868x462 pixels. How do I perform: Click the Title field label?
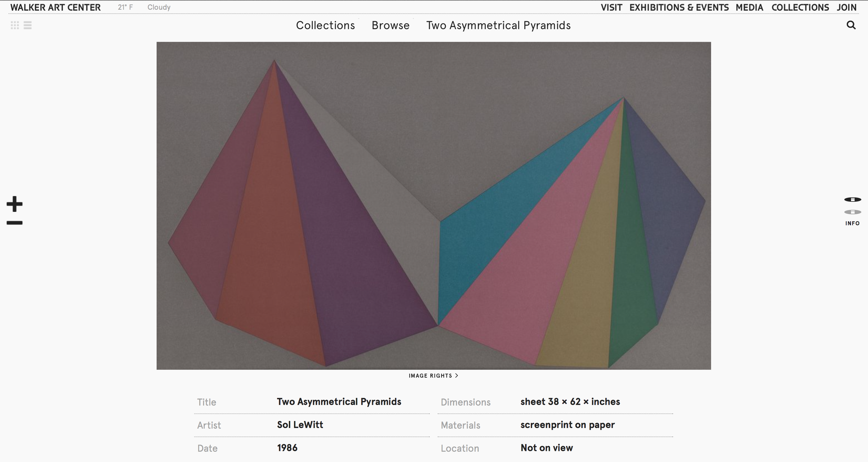[207, 402]
